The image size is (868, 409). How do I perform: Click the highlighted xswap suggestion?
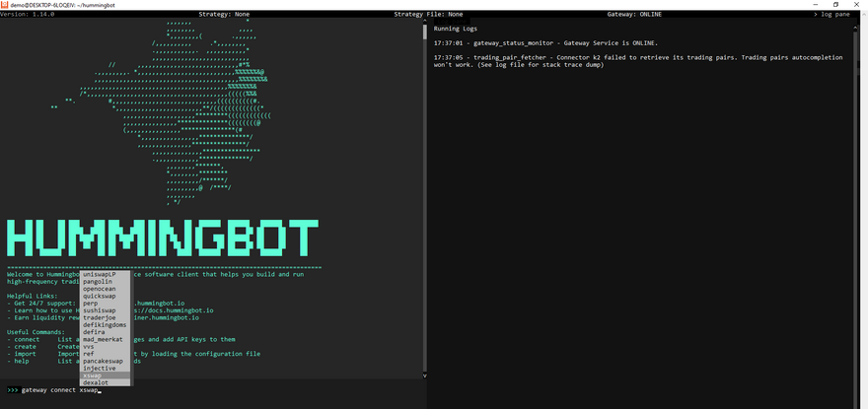(x=93, y=375)
